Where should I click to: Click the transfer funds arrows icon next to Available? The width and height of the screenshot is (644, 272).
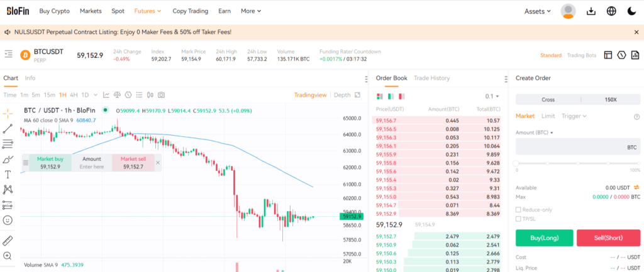(636, 187)
